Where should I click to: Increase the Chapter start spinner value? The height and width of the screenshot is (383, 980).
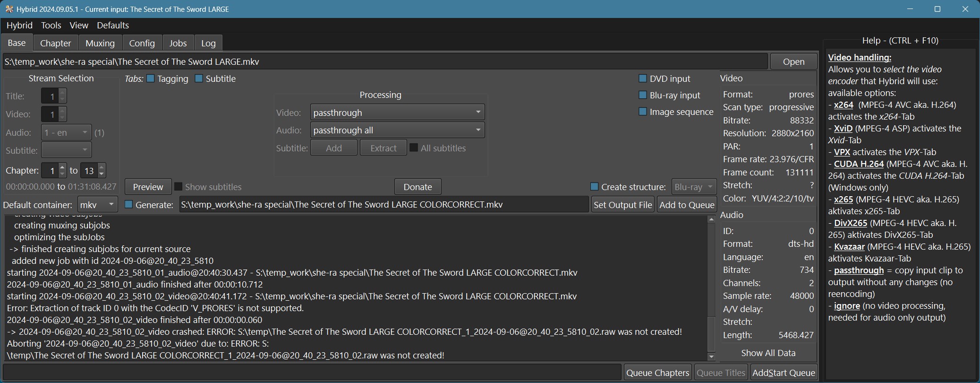coord(62,167)
